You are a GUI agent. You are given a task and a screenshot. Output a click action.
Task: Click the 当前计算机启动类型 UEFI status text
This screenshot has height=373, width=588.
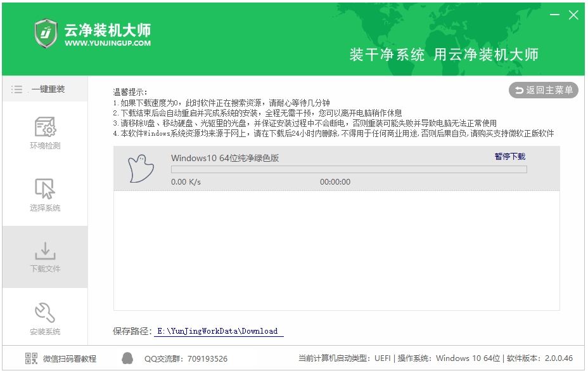tap(344, 358)
